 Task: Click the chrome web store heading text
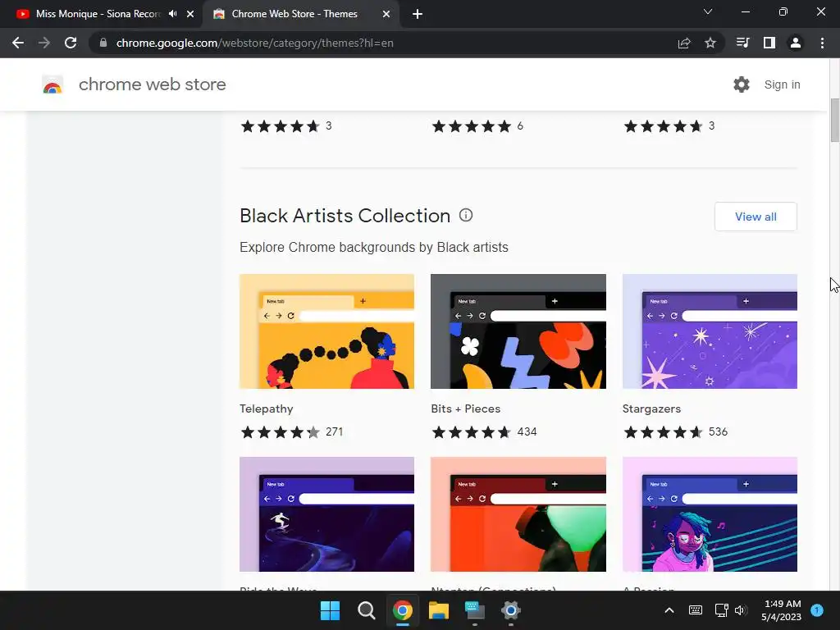pyautogui.click(x=152, y=84)
